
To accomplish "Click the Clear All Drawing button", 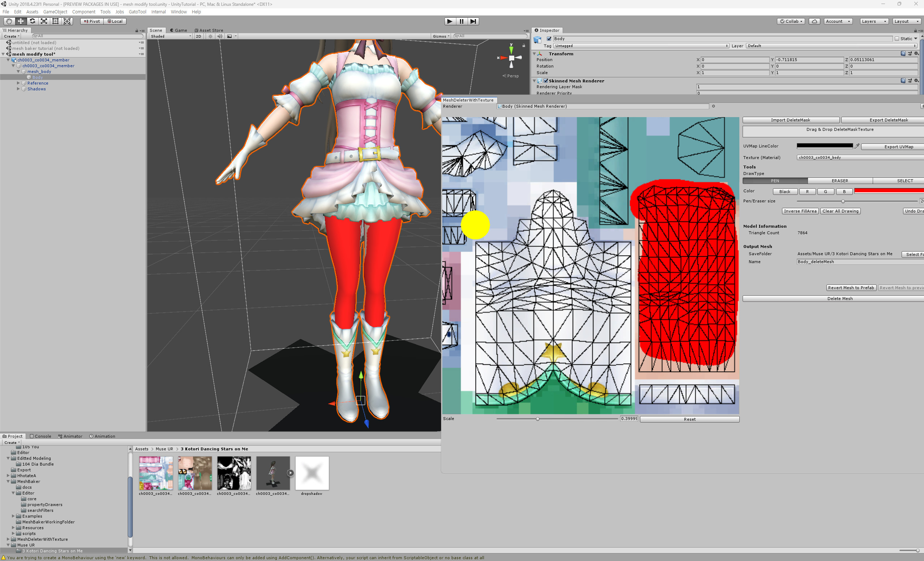I will 840,211.
